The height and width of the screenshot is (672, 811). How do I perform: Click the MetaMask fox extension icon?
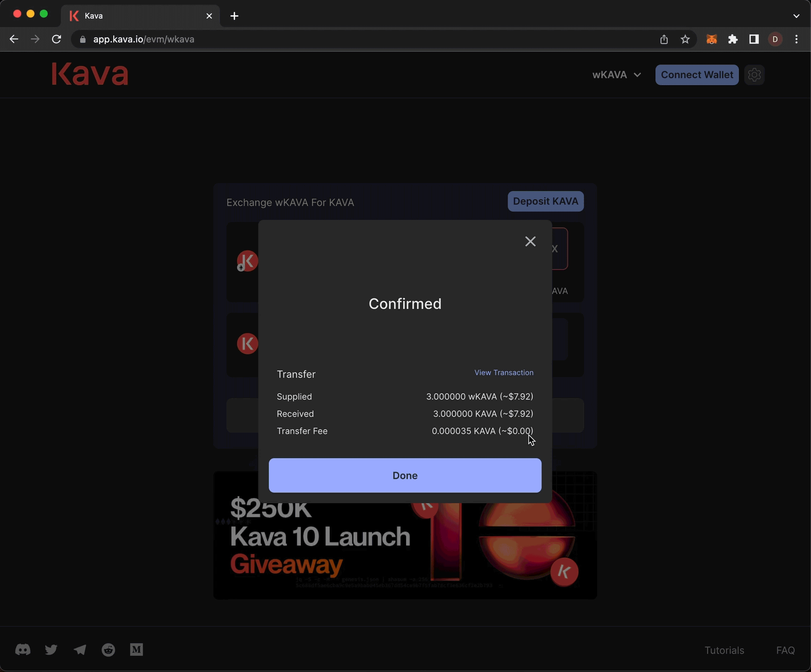(711, 39)
